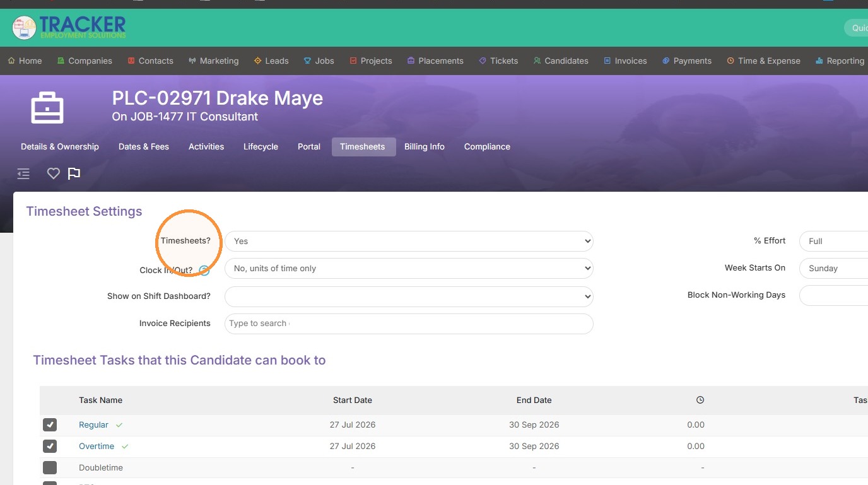Uncheck the Overtime task checkbox
This screenshot has width=868, height=485.
(50, 447)
